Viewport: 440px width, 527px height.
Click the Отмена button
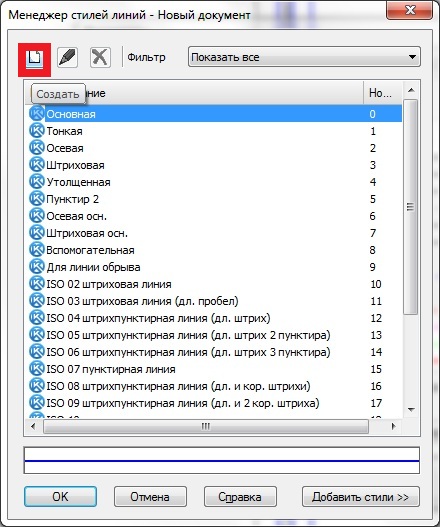tap(150, 496)
